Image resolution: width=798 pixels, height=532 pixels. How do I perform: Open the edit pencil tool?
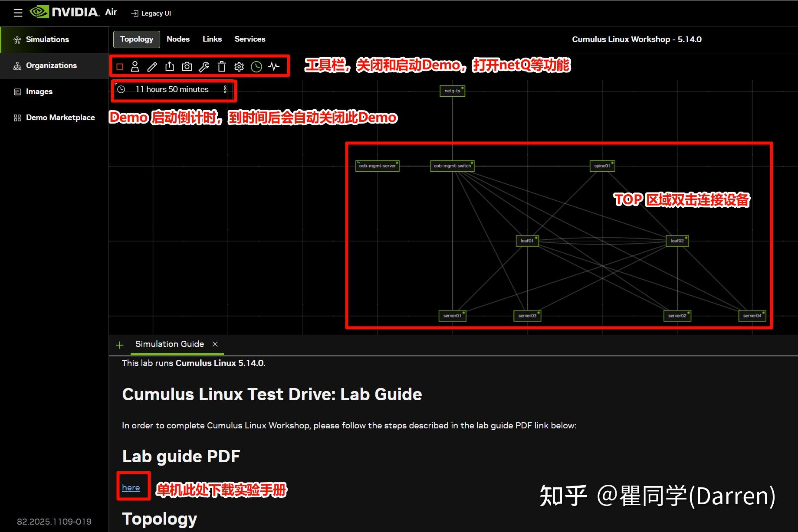(152, 66)
